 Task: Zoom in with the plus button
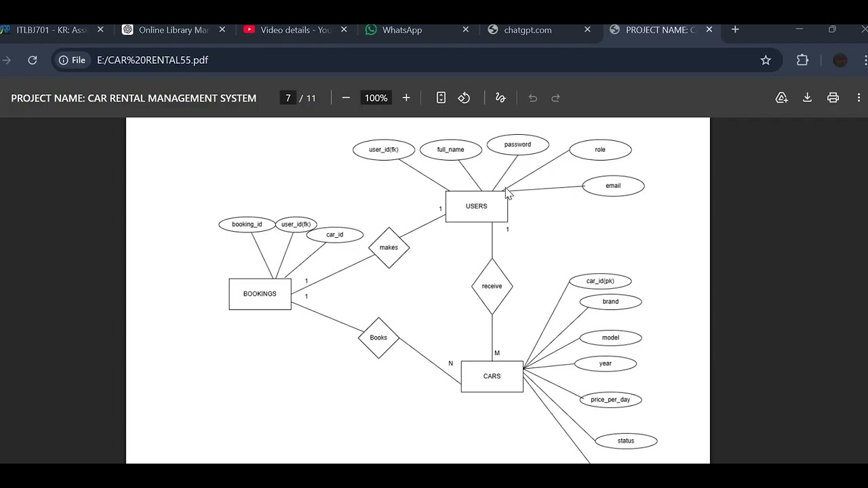(x=406, y=98)
